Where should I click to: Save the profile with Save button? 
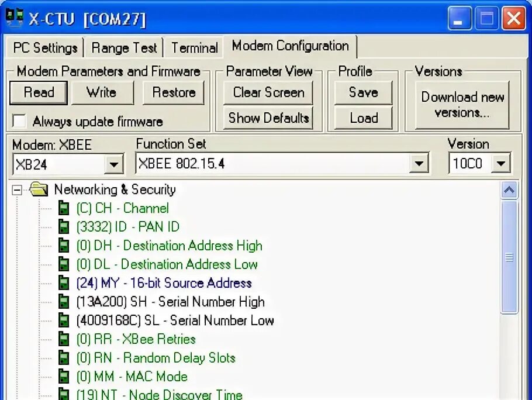click(x=364, y=92)
